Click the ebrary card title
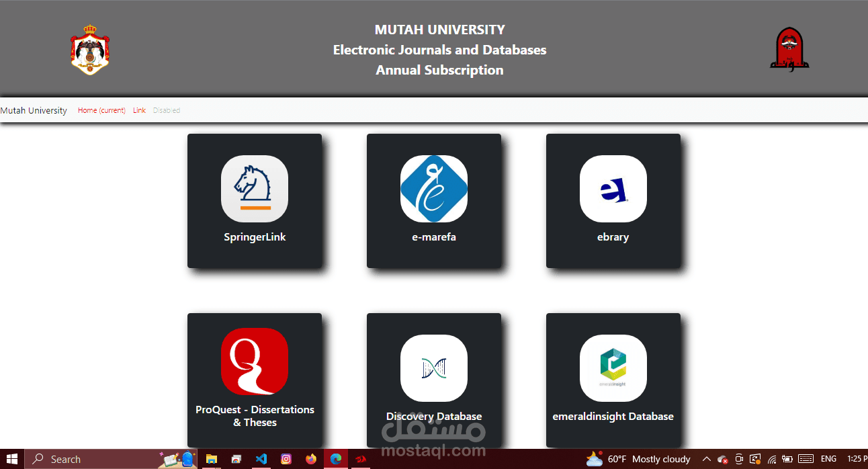Viewport: 868px width, 469px height. click(x=613, y=237)
